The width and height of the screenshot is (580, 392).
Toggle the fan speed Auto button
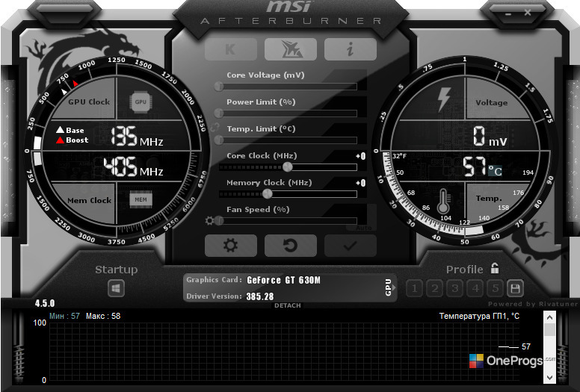(x=363, y=228)
